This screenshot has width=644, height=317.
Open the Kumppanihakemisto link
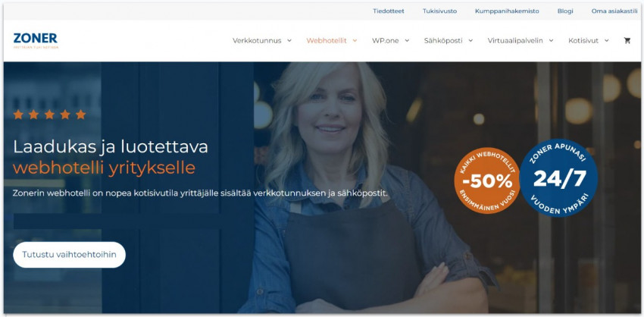507,11
